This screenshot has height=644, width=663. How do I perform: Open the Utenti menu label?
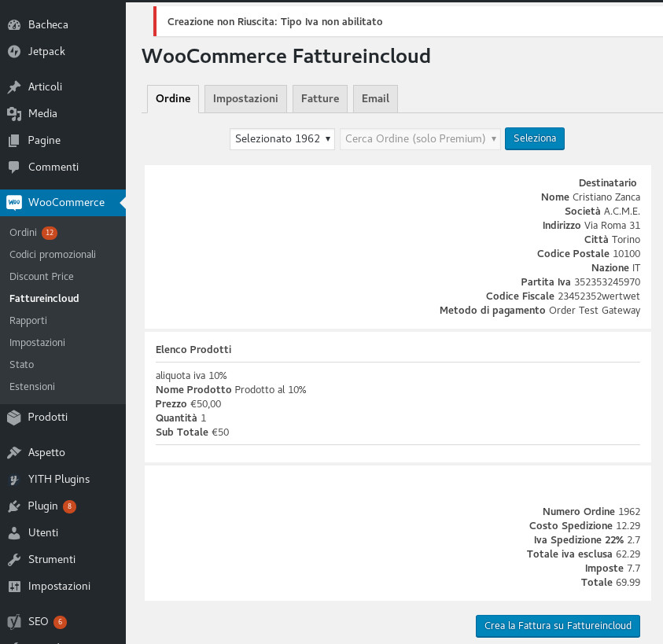[43, 533]
